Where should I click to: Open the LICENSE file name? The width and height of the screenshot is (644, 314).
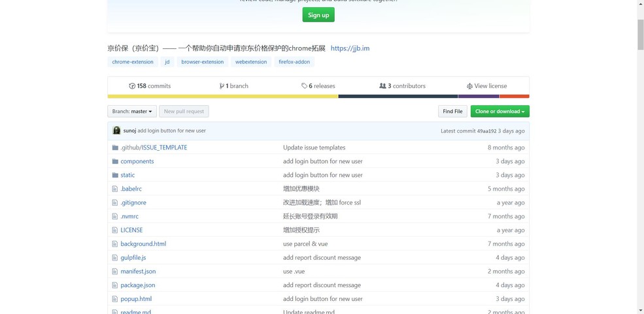click(x=131, y=230)
